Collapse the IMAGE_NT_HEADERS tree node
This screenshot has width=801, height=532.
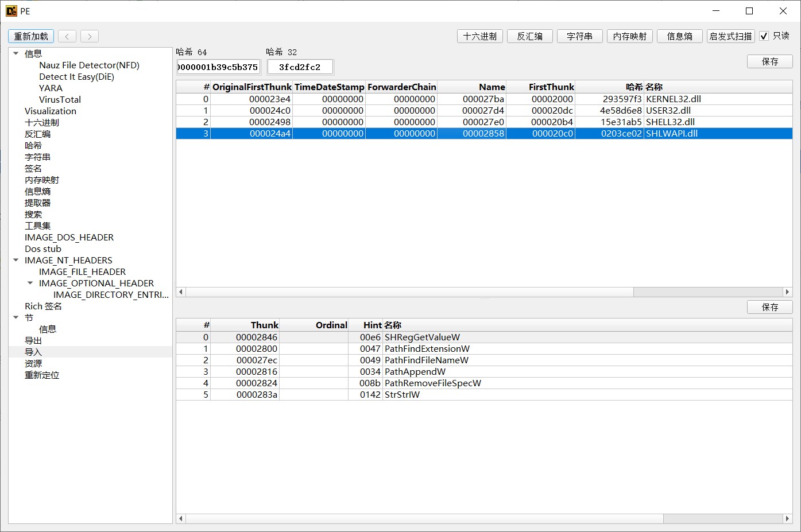point(16,260)
